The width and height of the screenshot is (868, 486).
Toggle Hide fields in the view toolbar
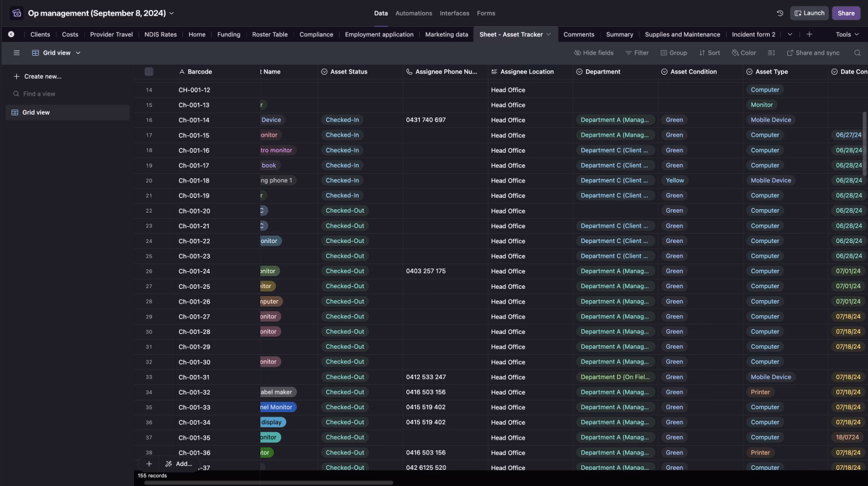[x=593, y=53]
